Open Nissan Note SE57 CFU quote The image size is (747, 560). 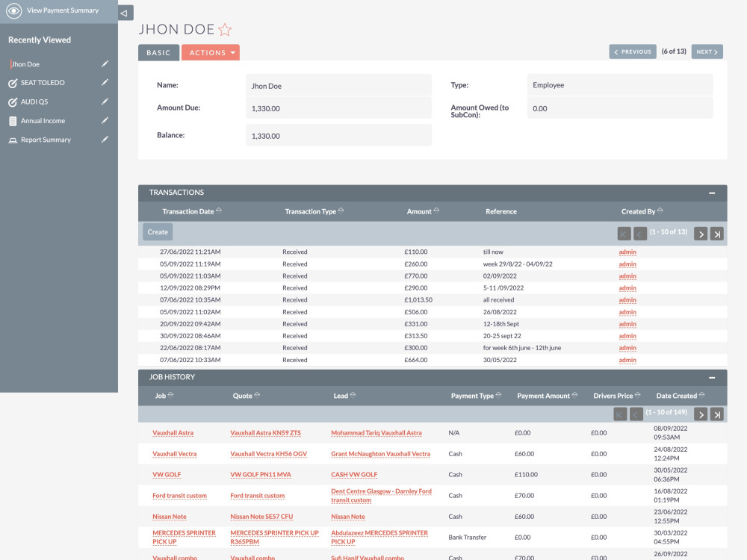[261, 517]
